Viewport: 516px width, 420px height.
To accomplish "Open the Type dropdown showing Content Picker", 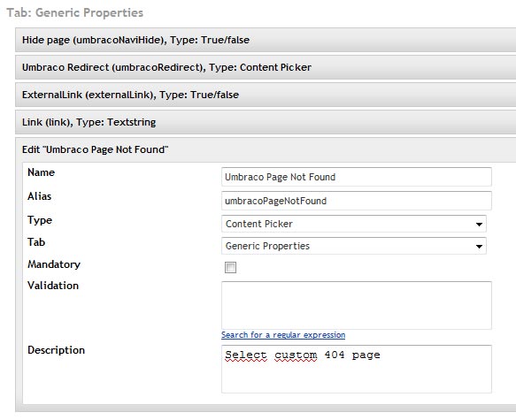I will pyautogui.click(x=354, y=224).
